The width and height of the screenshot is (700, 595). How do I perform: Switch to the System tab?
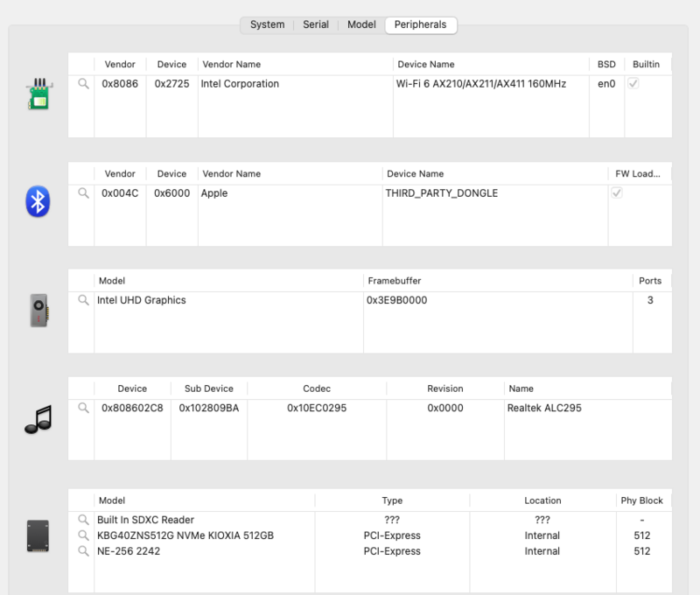(x=267, y=24)
